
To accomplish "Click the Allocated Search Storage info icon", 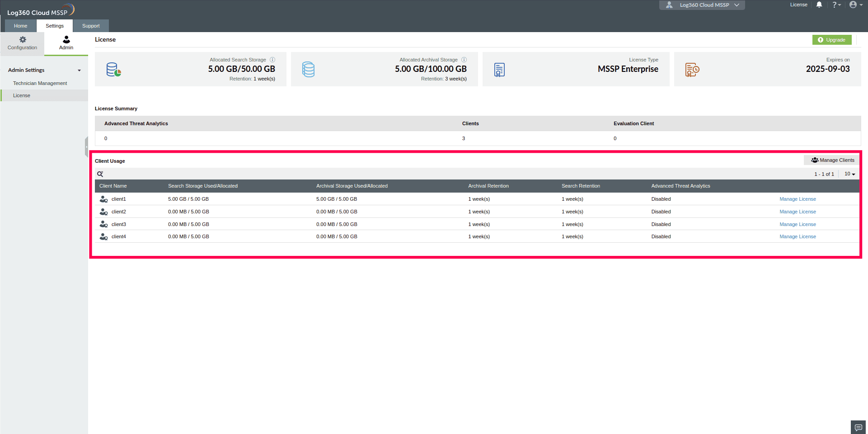I will [x=272, y=60].
